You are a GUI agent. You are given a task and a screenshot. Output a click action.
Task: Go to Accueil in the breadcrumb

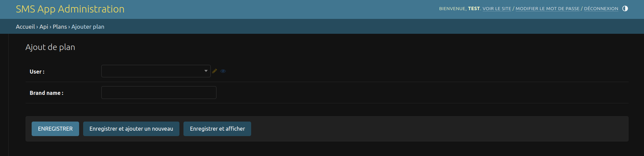(25, 27)
